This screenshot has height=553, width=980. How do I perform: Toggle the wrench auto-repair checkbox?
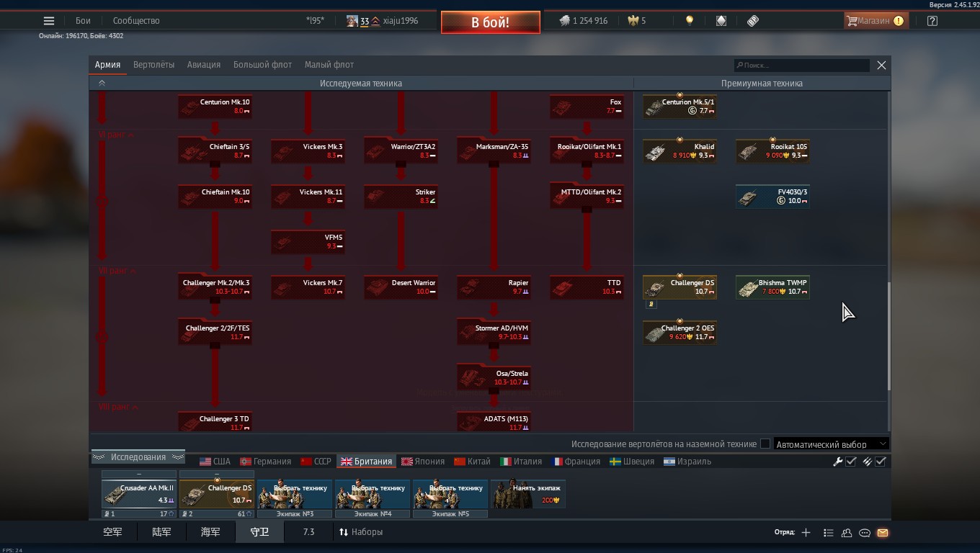point(851,462)
